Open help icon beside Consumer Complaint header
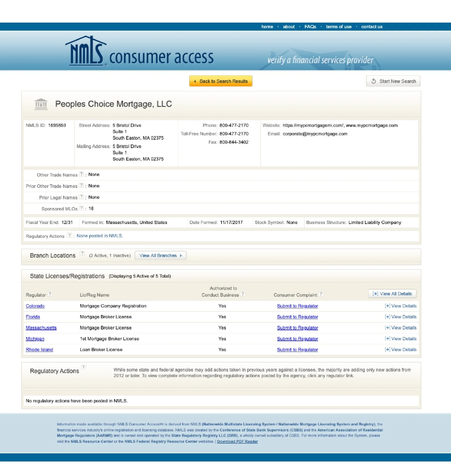451x476 pixels. click(x=321, y=294)
